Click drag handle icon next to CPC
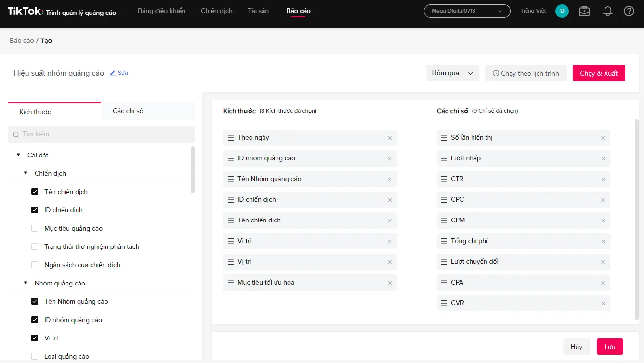The image size is (644, 363). [x=444, y=200]
